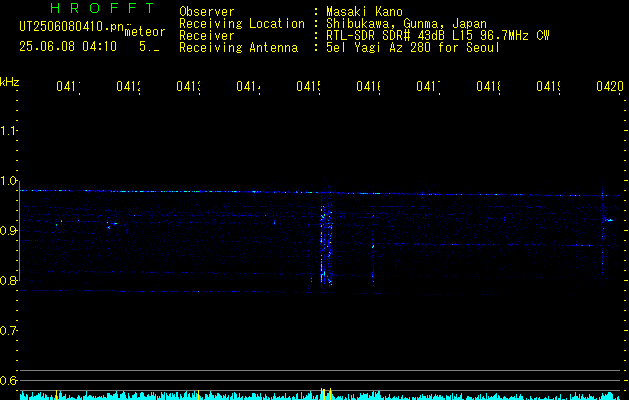
Task: Click the 0420 time axis marker
Action: tap(610, 87)
